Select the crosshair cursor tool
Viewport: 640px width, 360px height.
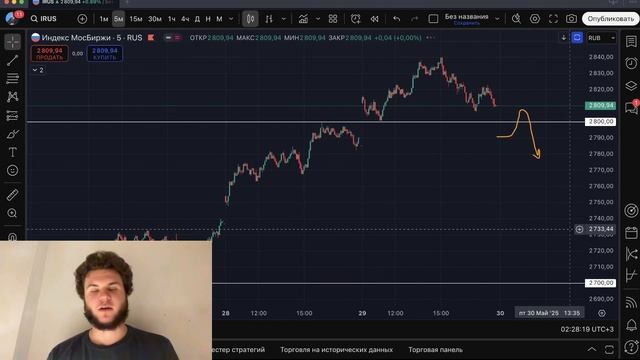(x=13, y=42)
